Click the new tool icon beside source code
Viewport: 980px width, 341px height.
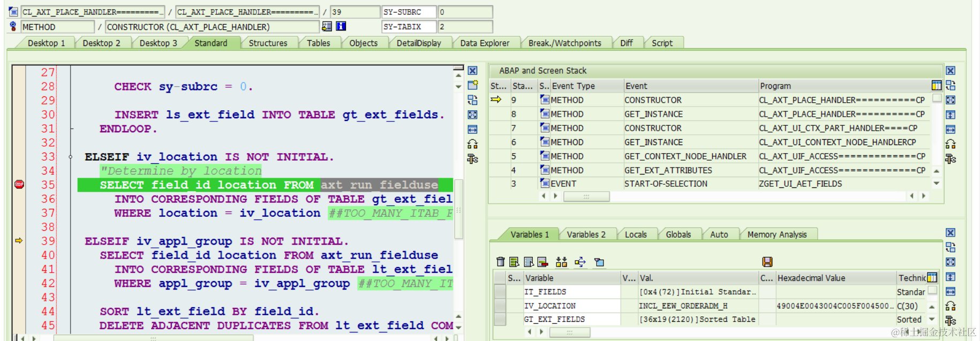pyautogui.click(x=473, y=85)
